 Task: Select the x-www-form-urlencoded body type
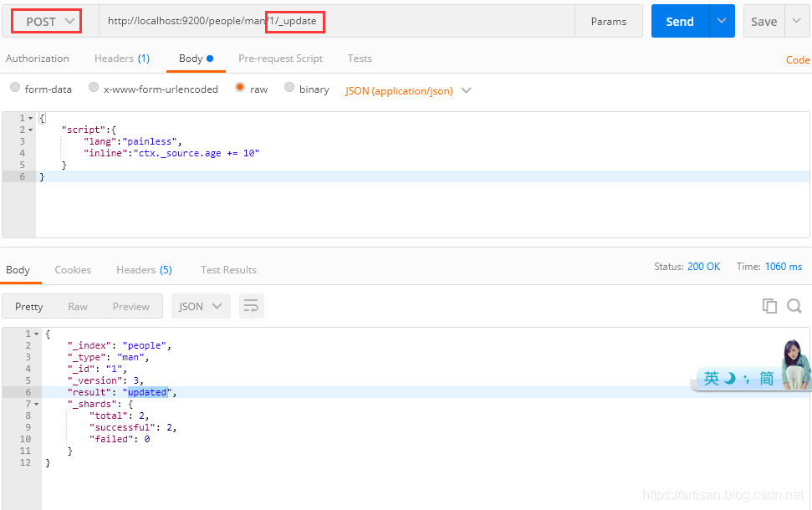pos(94,88)
